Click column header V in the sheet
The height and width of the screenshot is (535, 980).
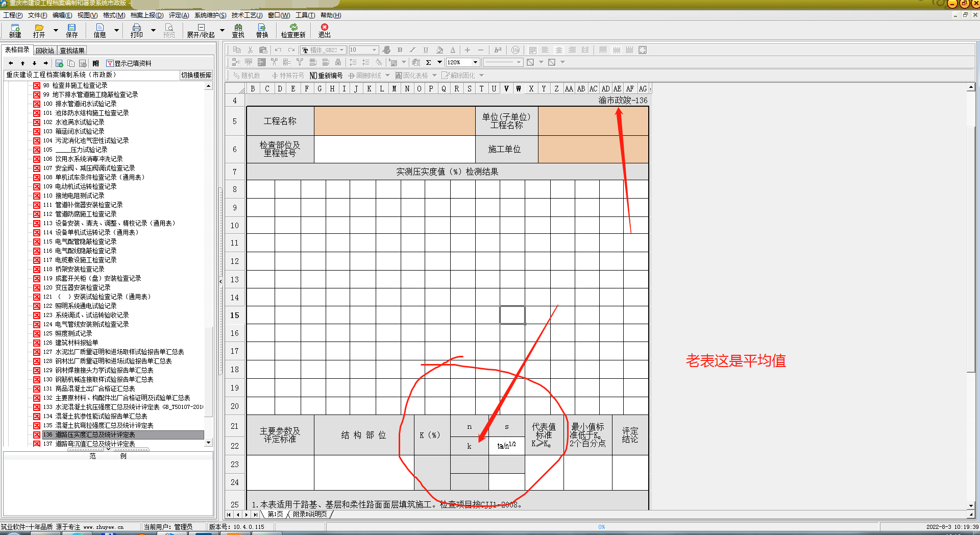point(506,89)
